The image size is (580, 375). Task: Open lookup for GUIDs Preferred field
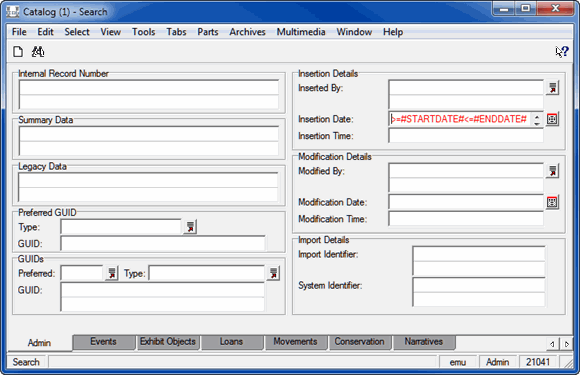point(112,273)
